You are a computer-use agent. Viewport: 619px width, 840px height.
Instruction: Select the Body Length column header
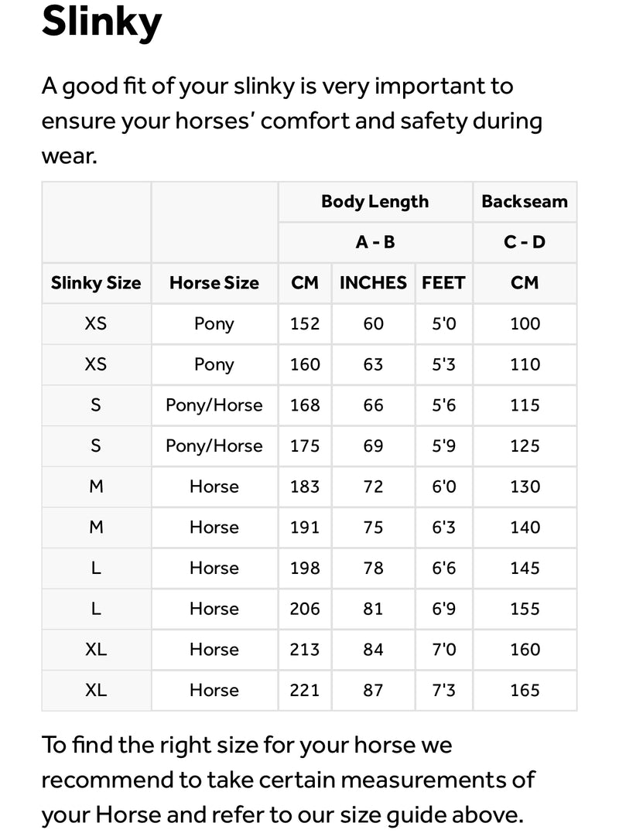point(374,202)
